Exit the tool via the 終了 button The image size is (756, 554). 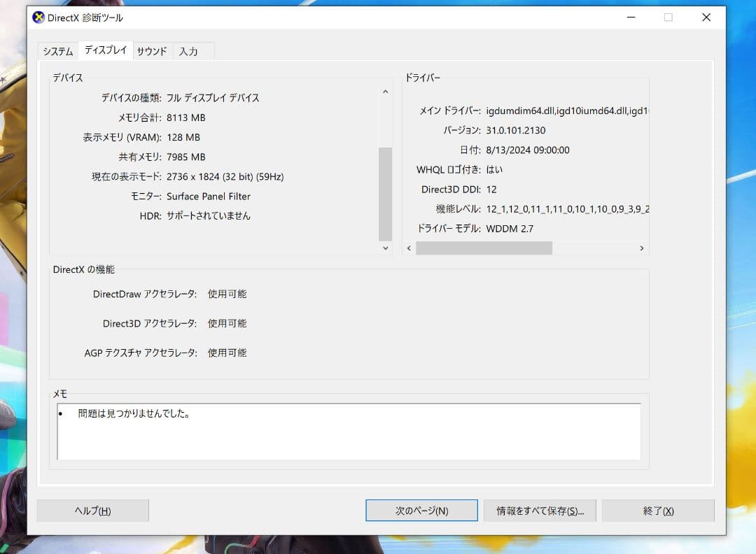658,510
